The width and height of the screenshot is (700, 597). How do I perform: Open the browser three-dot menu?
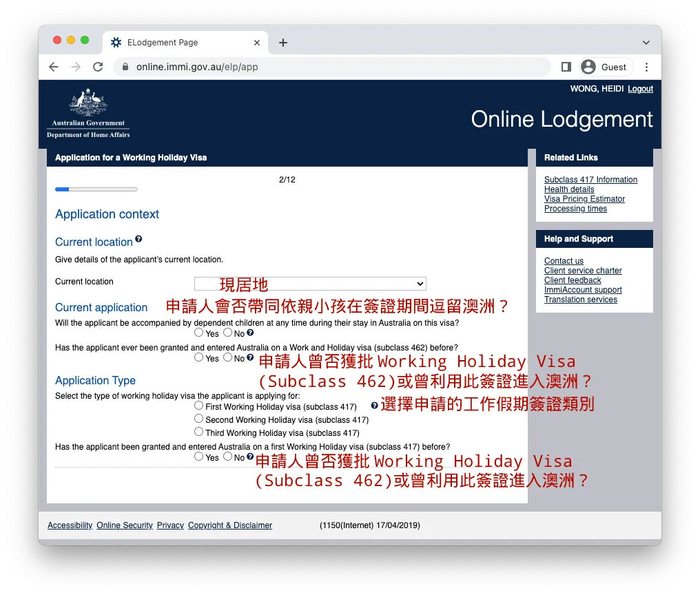646,67
